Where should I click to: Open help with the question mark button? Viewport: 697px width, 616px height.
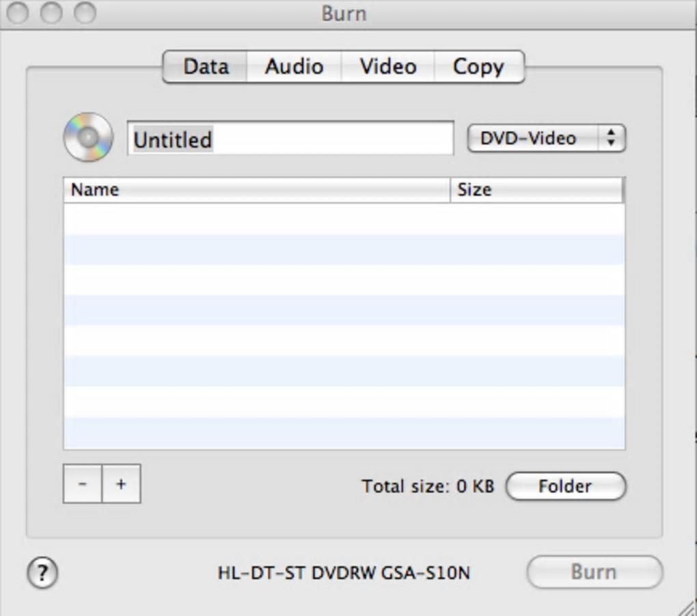pos(42,573)
